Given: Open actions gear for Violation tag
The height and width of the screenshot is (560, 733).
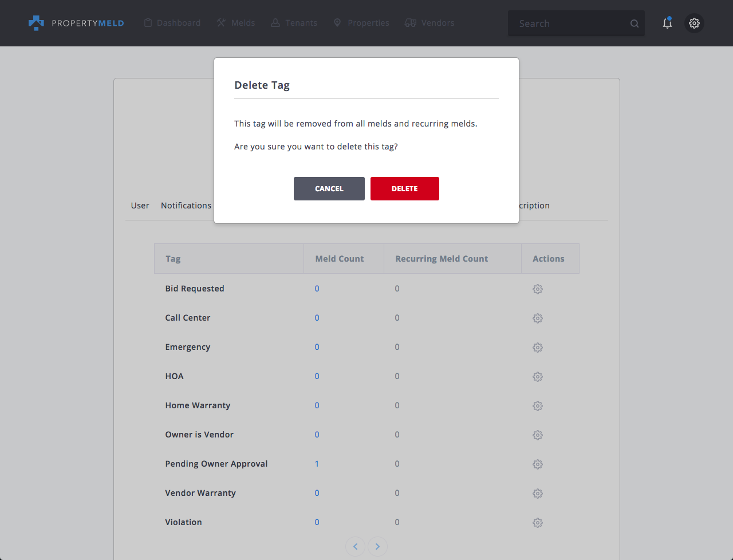Looking at the screenshot, I should point(537,523).
